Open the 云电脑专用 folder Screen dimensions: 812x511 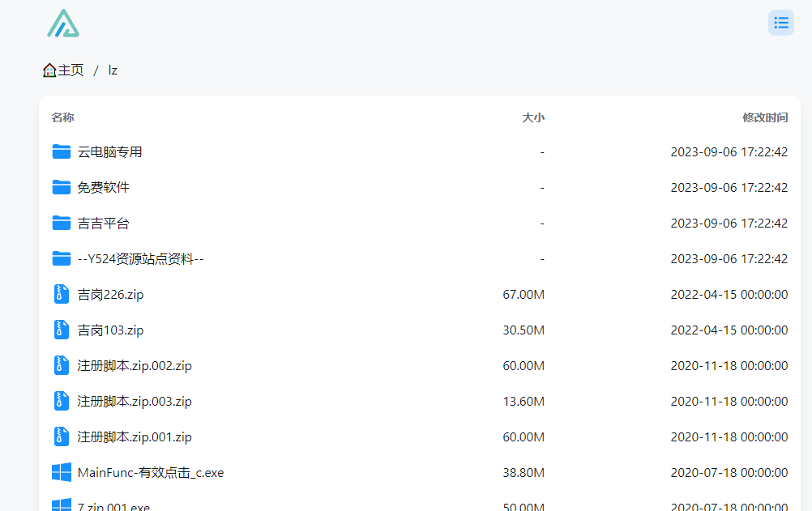[109, 151]
